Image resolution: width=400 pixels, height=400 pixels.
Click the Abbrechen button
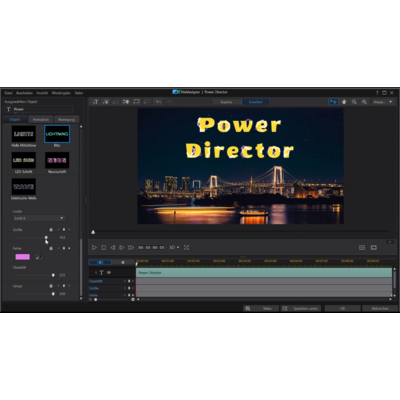(x=380, y=308)
